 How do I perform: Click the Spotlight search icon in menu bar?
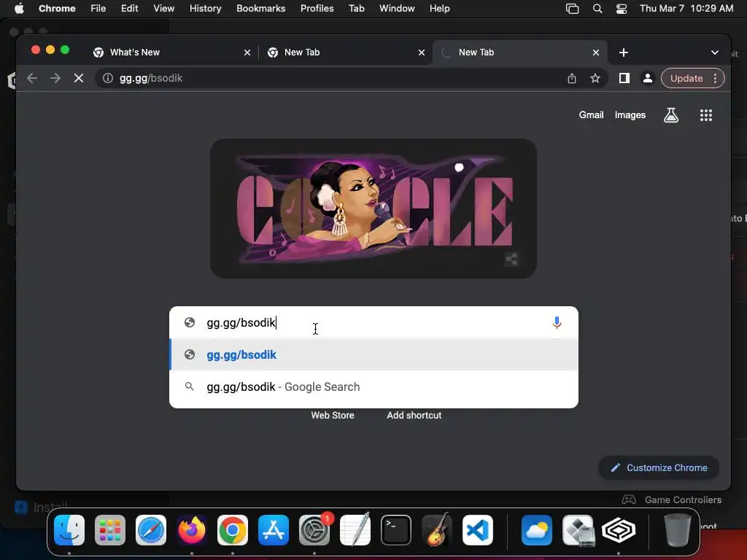(597, 8)
